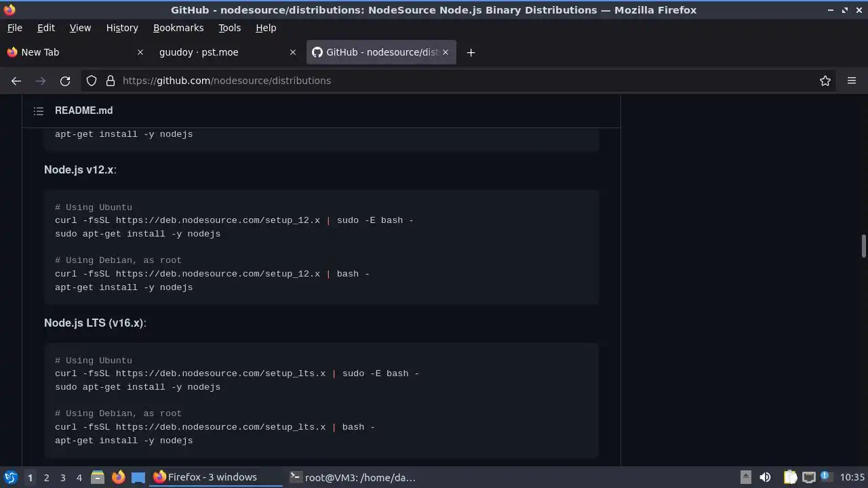This screenshot has width=868, height=488.
Task: Open the File menu
Action: [14, 28]
